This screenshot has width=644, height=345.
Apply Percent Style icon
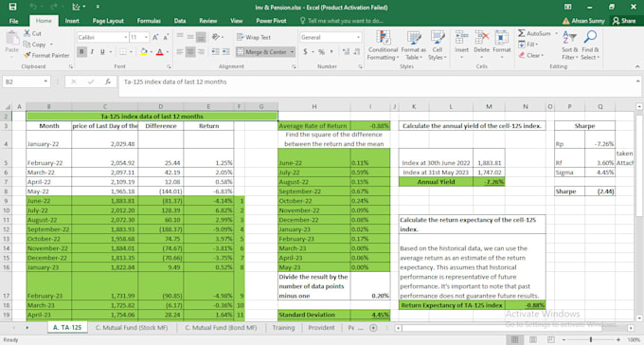coord(321,52)
